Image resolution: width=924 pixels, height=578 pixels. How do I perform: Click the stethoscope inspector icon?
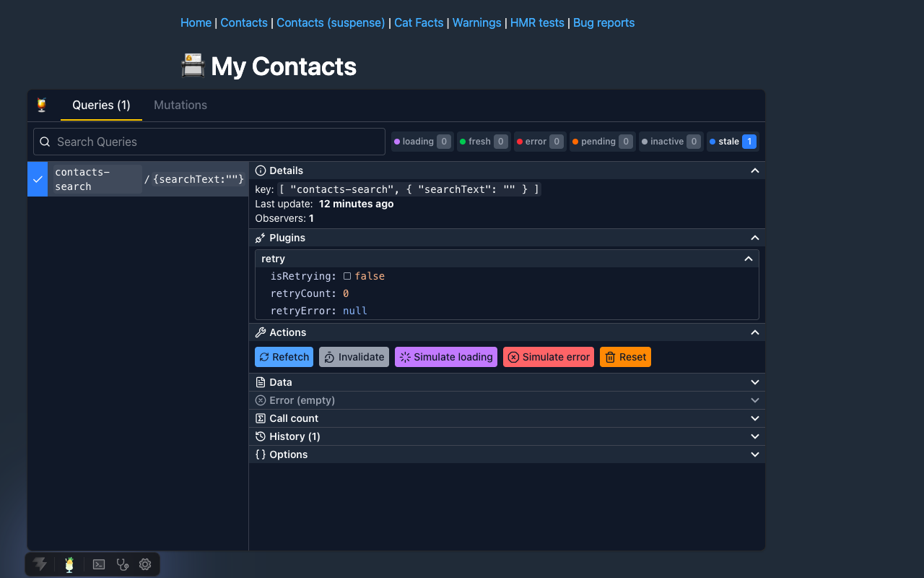pyautogui.click(x=123, y=564)
